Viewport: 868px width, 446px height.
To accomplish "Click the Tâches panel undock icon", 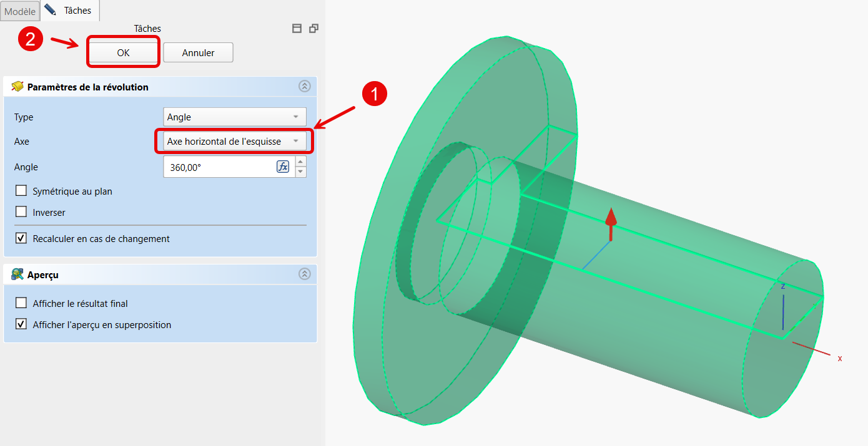I will (297, 28).
